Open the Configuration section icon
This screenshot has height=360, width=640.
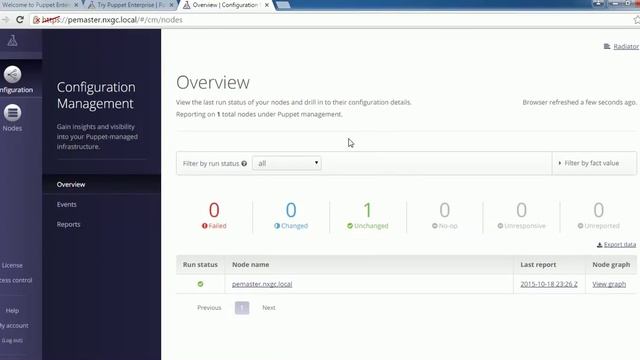click(x=13, y=75)
